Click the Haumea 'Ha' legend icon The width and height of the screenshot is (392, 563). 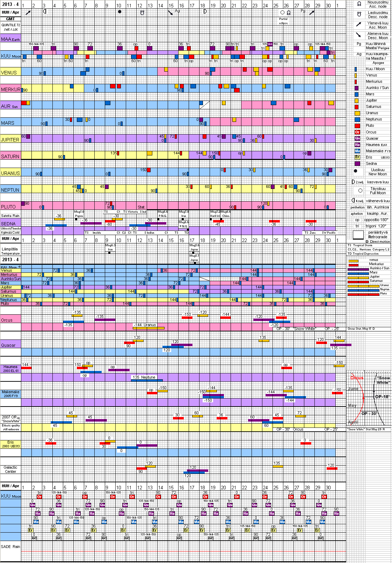[x=357, y=145]
